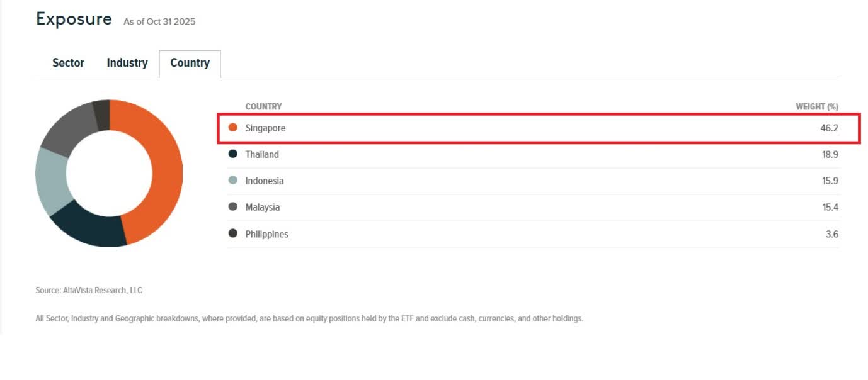
Task: Click the Philippines weight value 3.6
Action: pyautogui.click(x=832, y=234)
